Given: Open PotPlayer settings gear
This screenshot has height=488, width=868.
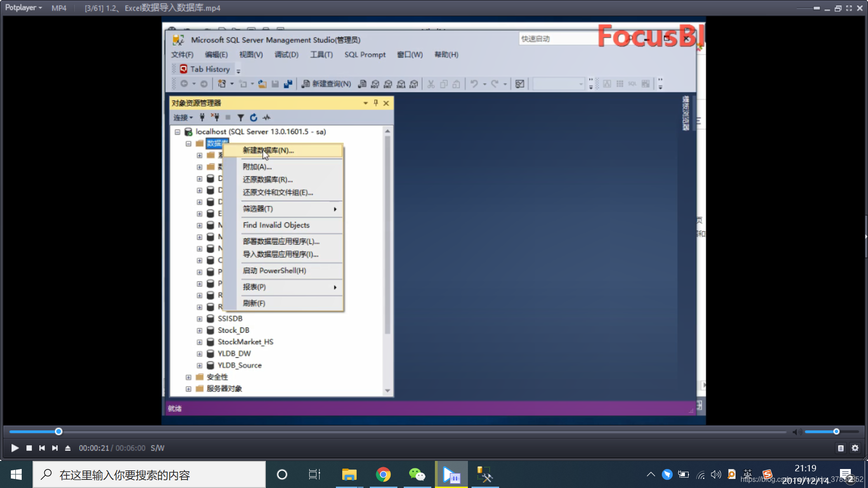Looking at the screenshot, I should [x=855, y=448].
